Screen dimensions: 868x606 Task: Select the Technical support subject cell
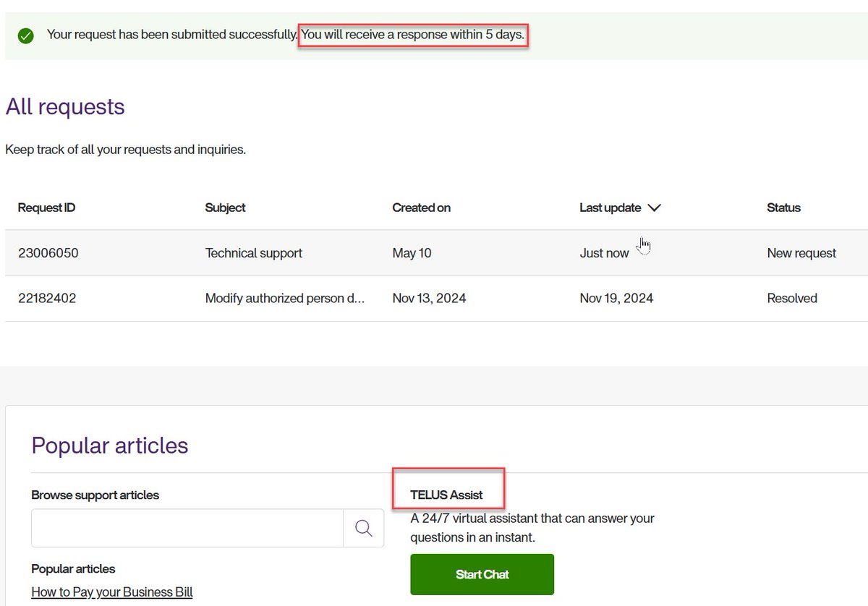[254, 253]
